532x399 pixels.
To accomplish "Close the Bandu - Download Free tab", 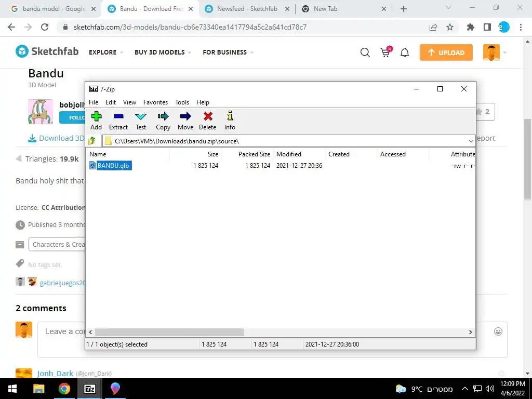I will 191,9.
